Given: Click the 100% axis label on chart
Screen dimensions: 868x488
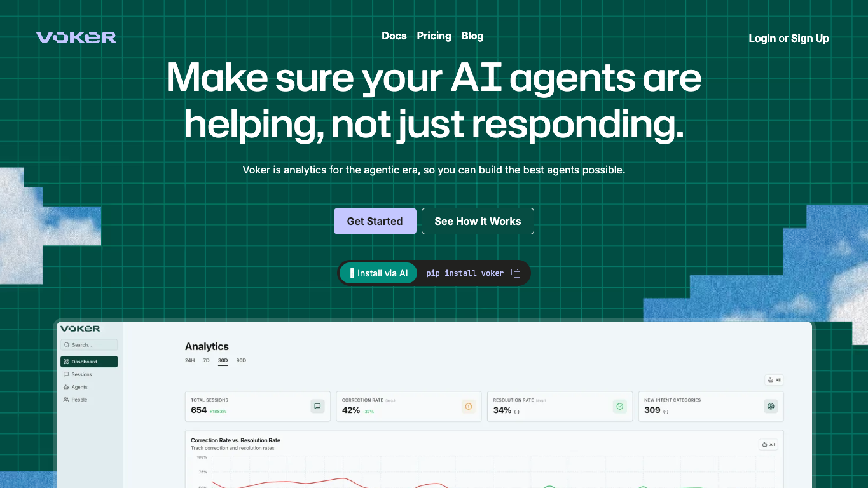Looking at the screenshot, I should pos(202,457).
